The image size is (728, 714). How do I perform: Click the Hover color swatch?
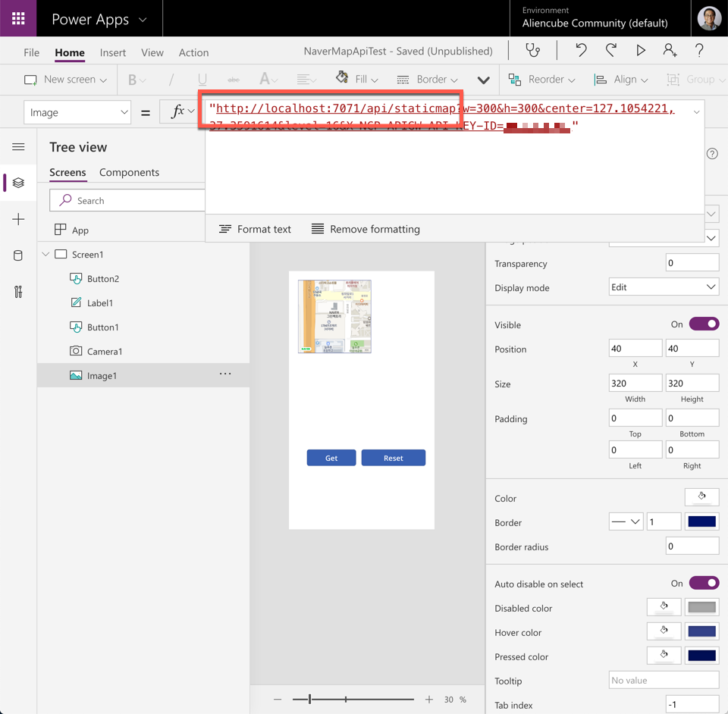[x=701, y=631]
